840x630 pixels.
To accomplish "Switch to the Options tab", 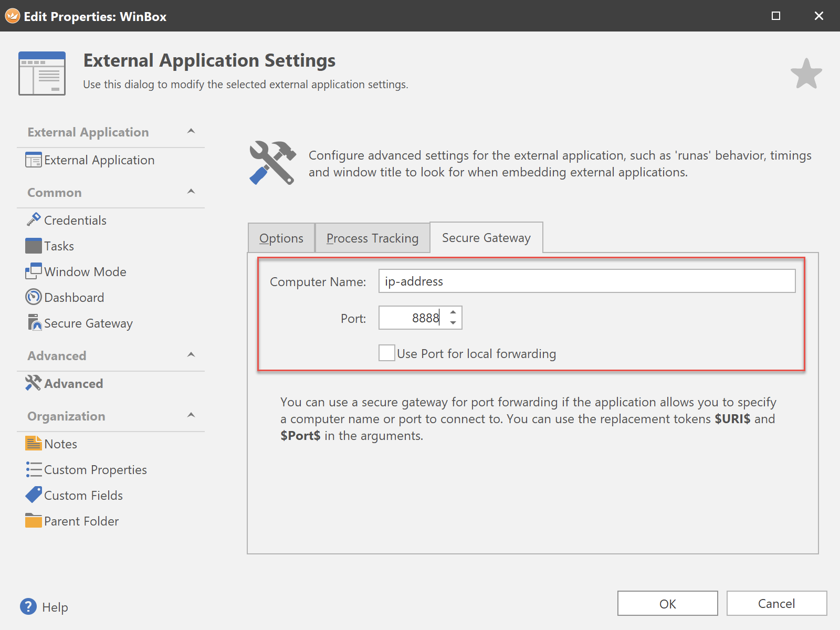I will tap(281, 238).
